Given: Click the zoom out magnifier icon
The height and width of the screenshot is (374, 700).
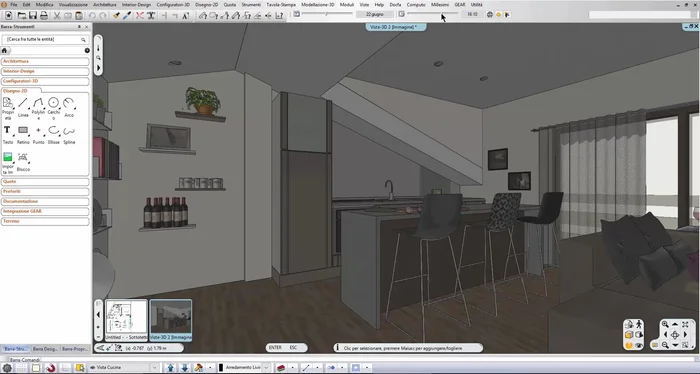Looking at the screenshot, I should coord(665,345).
